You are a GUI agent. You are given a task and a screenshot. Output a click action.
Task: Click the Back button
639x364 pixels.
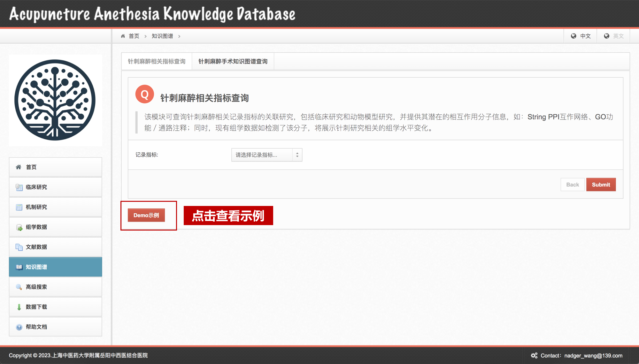(572, 185)
